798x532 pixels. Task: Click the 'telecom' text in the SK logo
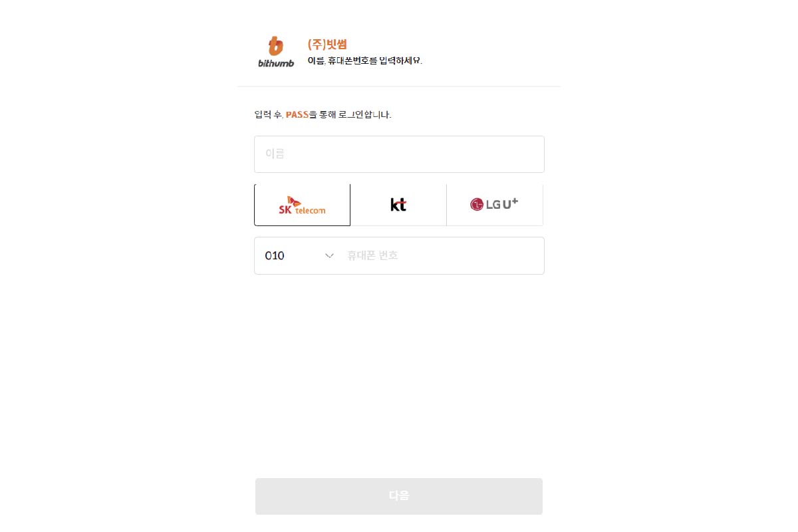[x=310, y=210]
